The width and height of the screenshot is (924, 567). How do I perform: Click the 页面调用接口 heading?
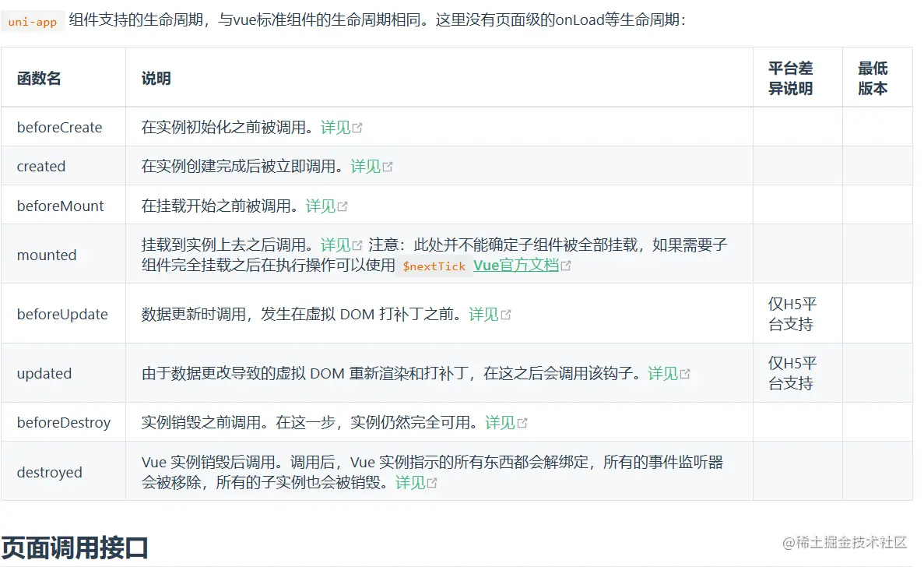click(x=75, y=548)
